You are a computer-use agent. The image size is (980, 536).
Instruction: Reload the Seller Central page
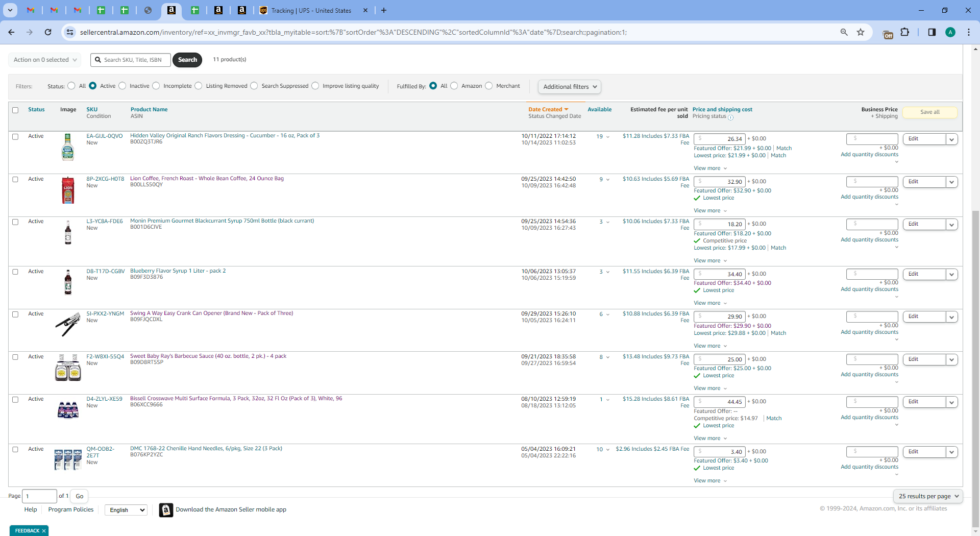pos(48,32)
